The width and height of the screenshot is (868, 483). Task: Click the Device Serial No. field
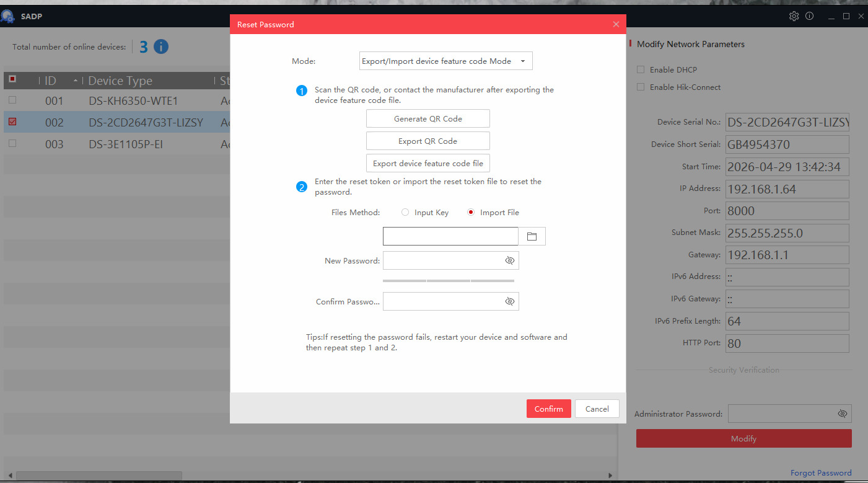pos(787,122)
